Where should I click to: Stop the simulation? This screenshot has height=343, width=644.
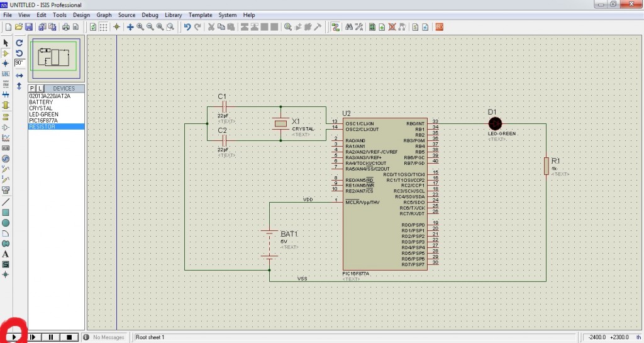click(70, 337)
